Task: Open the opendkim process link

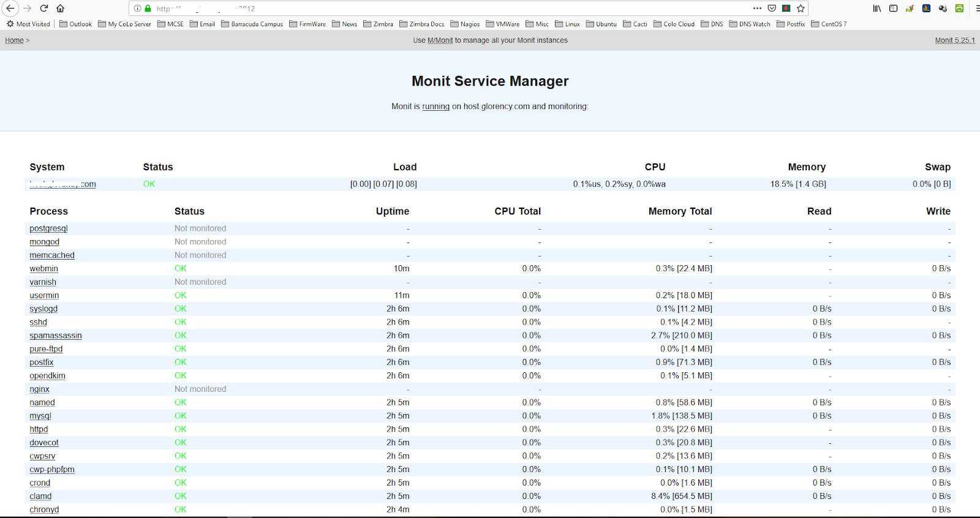Action: 47,376
